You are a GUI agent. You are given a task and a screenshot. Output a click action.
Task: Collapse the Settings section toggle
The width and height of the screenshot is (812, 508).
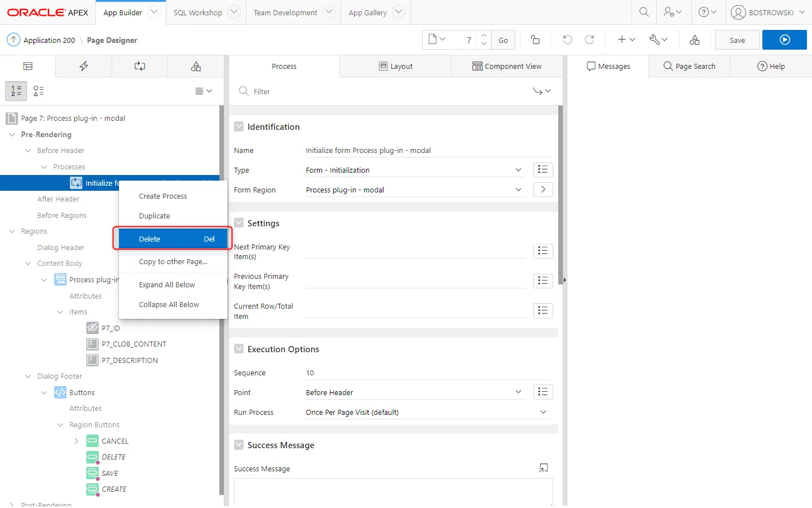tap(239, 224)
